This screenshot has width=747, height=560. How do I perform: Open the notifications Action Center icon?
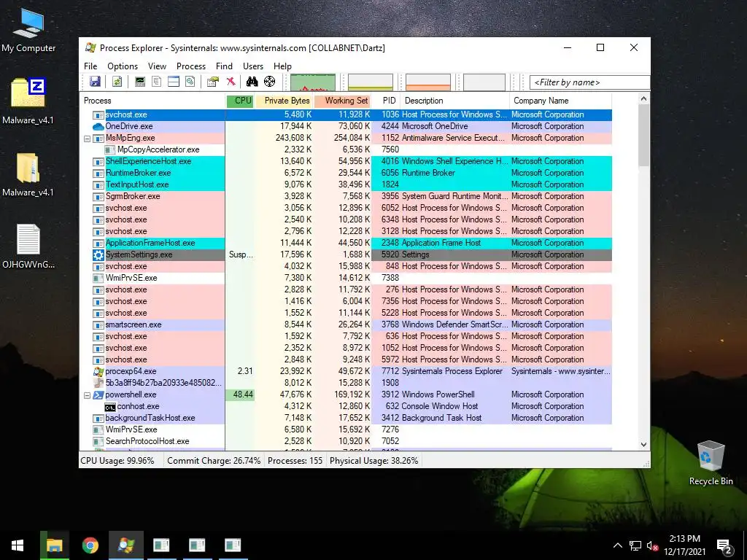click(x=724, y=545)
